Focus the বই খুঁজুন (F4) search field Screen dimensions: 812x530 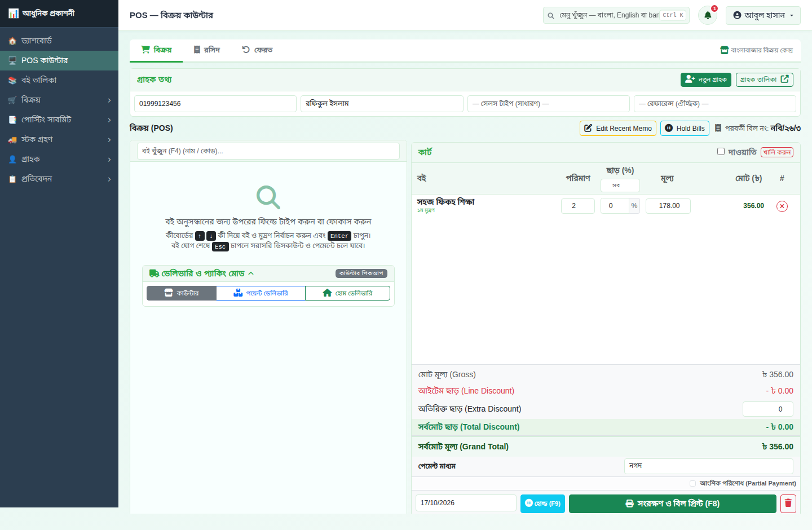(x=268, y=151)
